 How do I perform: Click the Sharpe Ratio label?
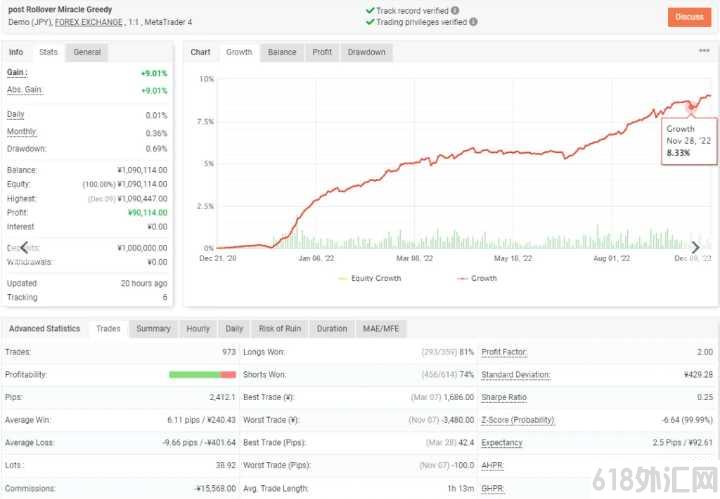click(504, 397)
